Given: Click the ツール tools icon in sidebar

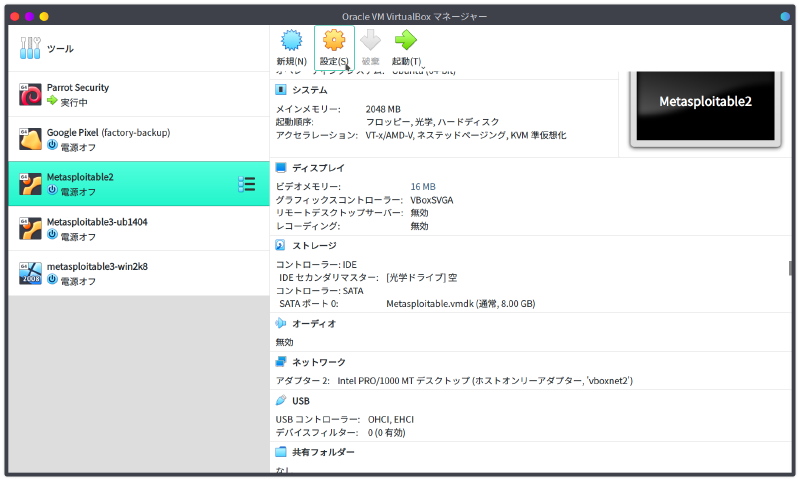Looking at the screenshot, I should pyautogui.click(x=30, y=49).
